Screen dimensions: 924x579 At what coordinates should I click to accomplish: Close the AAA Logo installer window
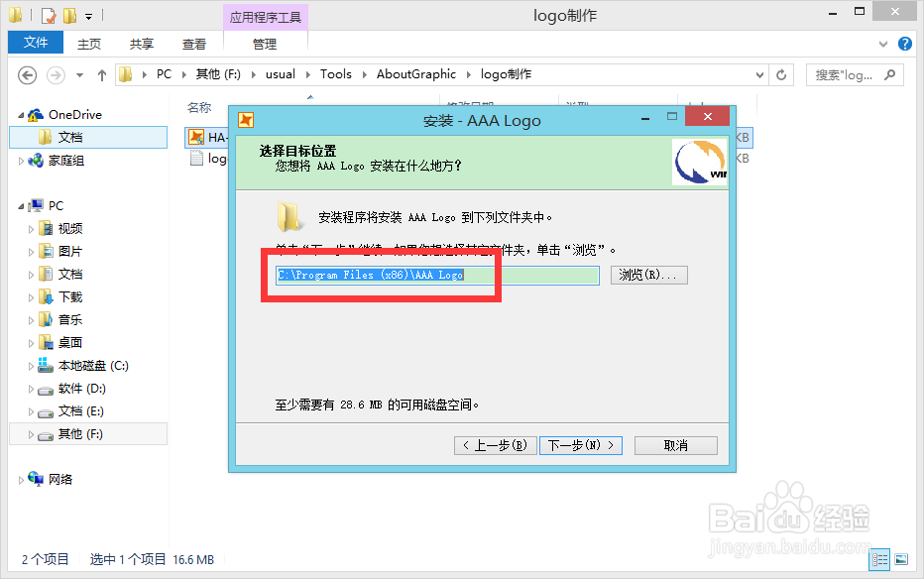click(708, 117)
